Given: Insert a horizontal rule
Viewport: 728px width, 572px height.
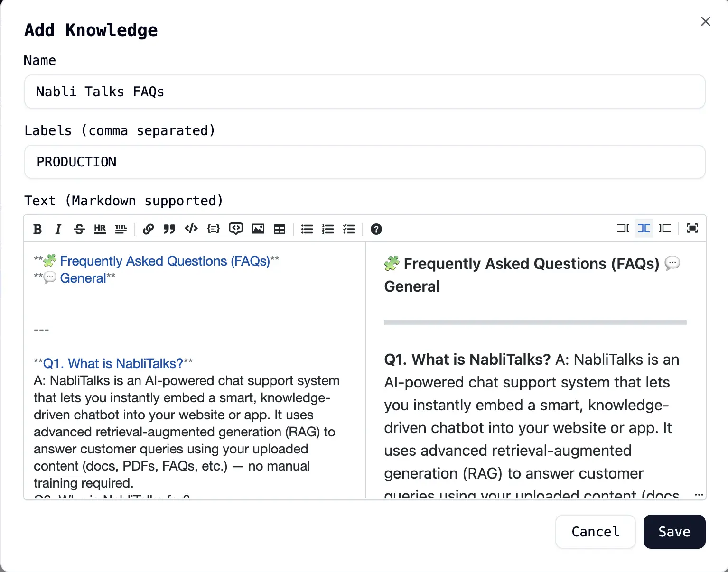Looking at the screenshot, I should 100,229.
